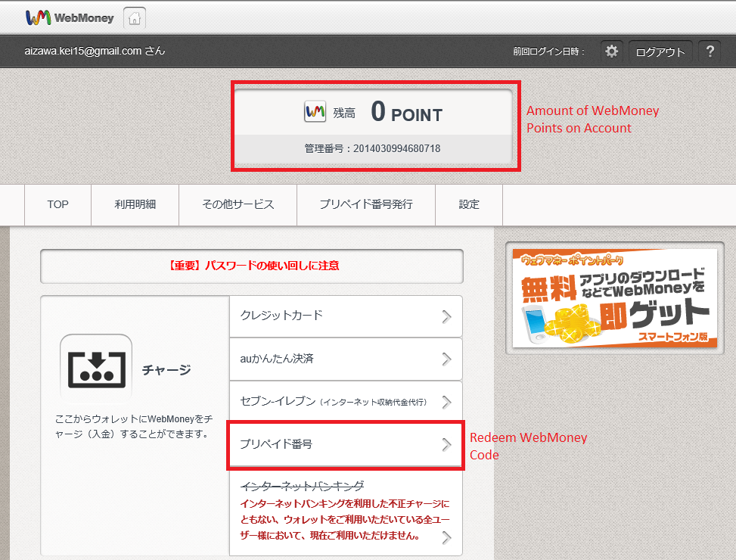
Task: Select プリペイド番号 to redeem a code
Action: 346,444
